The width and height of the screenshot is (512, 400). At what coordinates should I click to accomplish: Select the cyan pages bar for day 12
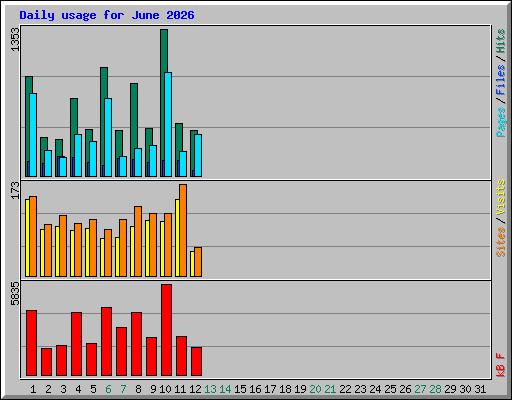click(198, 155)
